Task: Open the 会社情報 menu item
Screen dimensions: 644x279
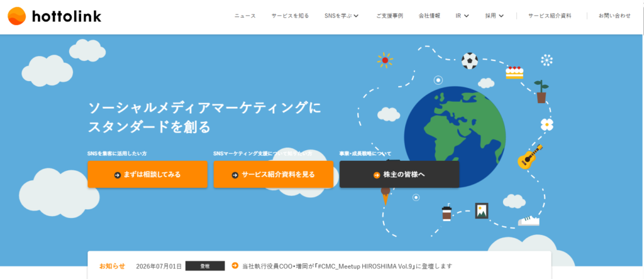Action: coord(429,16)
